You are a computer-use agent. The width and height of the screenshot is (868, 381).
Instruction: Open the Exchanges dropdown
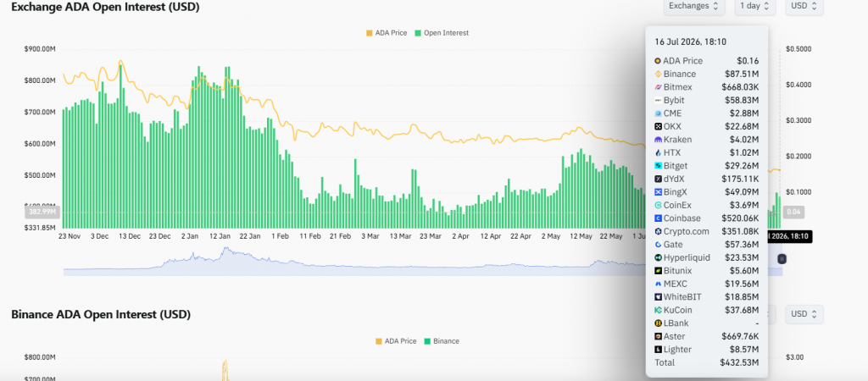[x=694, y=6]
